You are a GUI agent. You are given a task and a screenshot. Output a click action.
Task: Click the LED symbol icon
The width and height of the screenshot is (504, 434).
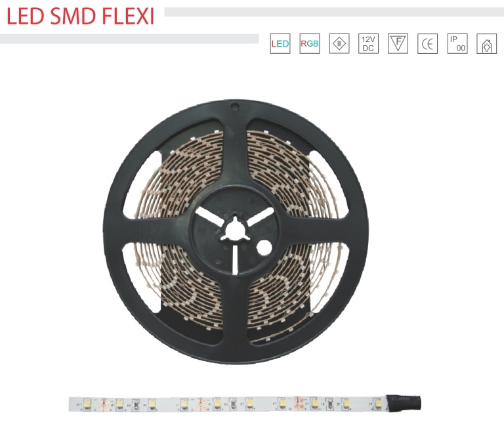[x=280, y=43]
